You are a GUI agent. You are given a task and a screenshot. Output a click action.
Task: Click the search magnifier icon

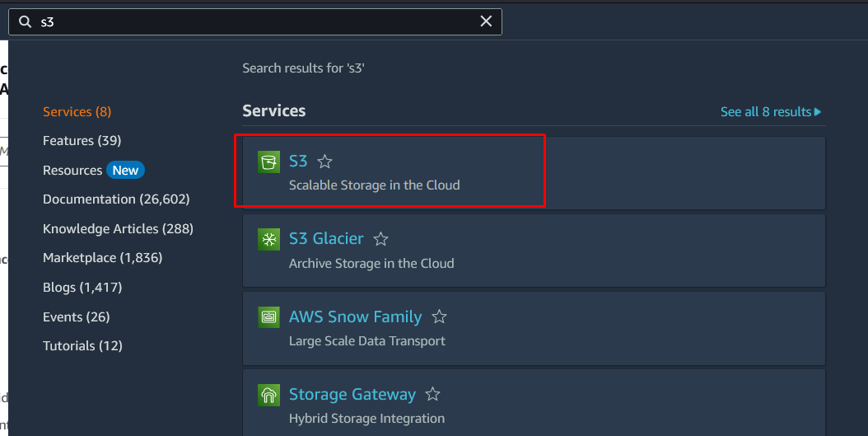point(25,21)
